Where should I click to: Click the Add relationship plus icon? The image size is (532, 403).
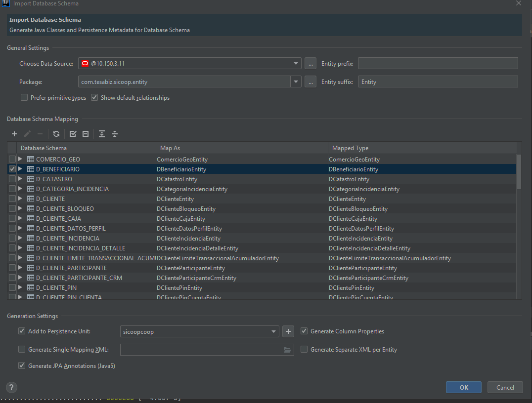[14, 134]
